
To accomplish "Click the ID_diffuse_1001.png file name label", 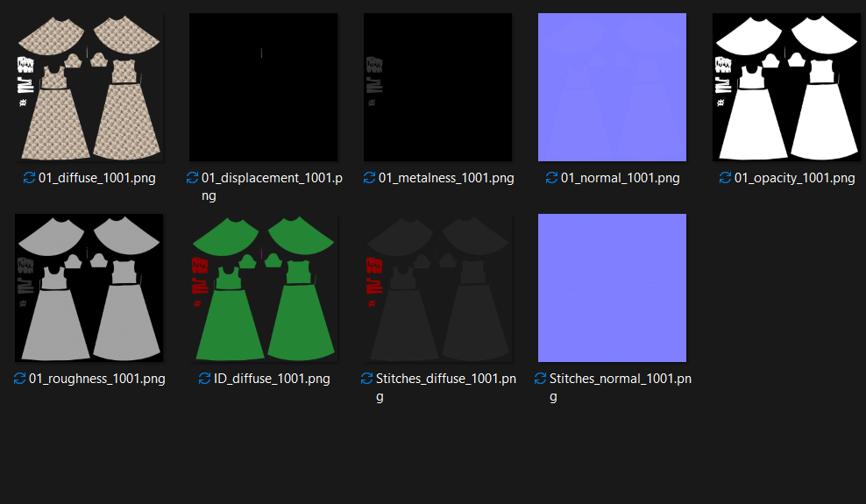I will (x=272, y=379).
